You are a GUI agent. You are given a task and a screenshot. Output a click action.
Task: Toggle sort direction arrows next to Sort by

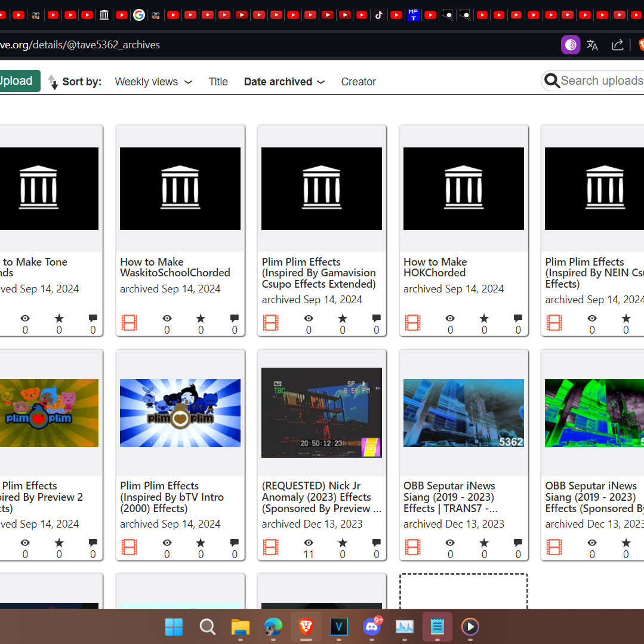point(53,82)
